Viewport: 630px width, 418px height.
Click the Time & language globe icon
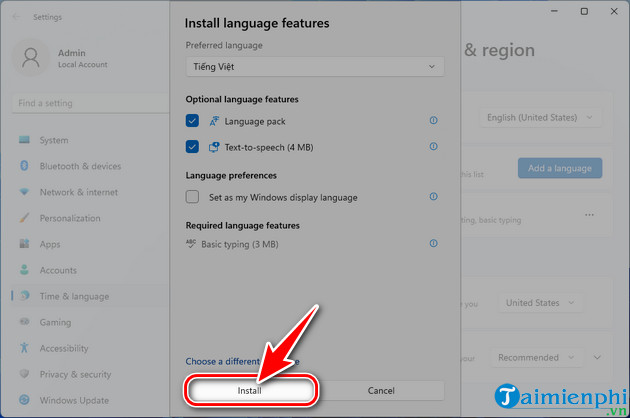25,296
